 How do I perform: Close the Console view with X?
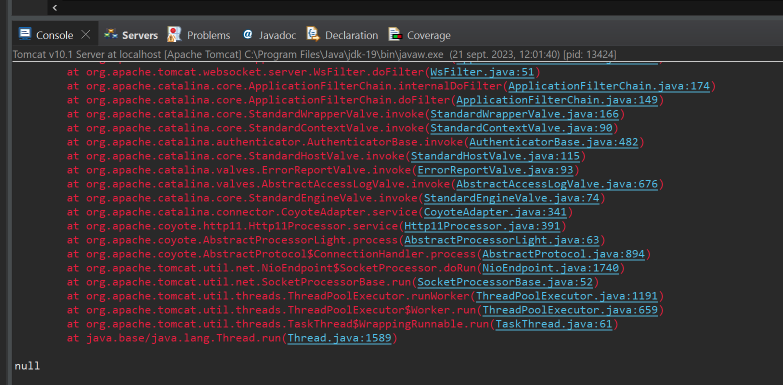point(86,34)
